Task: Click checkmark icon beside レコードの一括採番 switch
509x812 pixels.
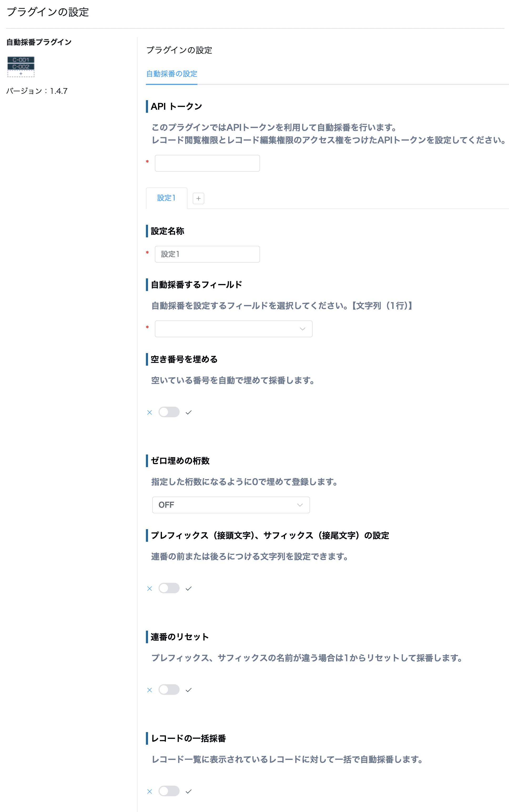Action: [x=189, y=791]
